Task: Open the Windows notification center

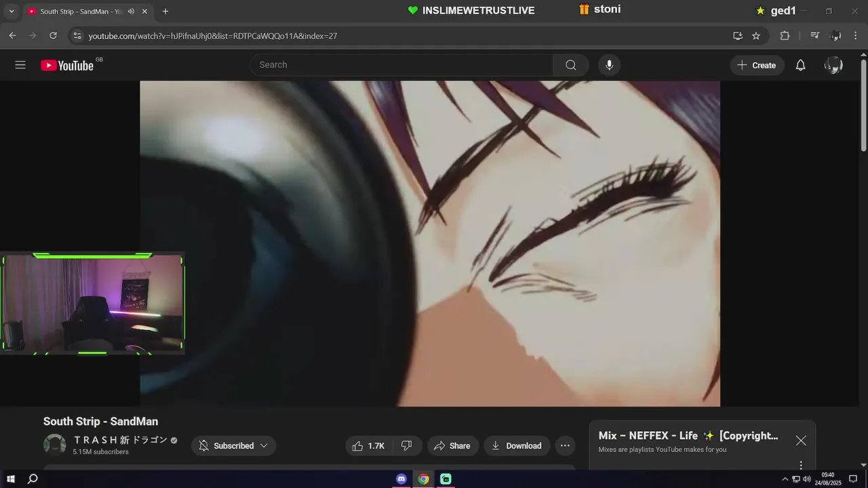Action: (853, 479)
